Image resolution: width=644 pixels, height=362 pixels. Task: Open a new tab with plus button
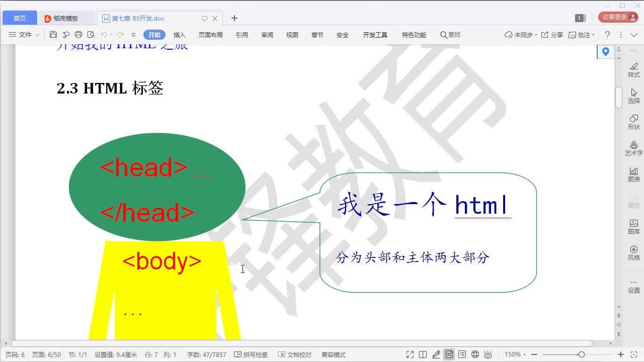tap(234, 18)
